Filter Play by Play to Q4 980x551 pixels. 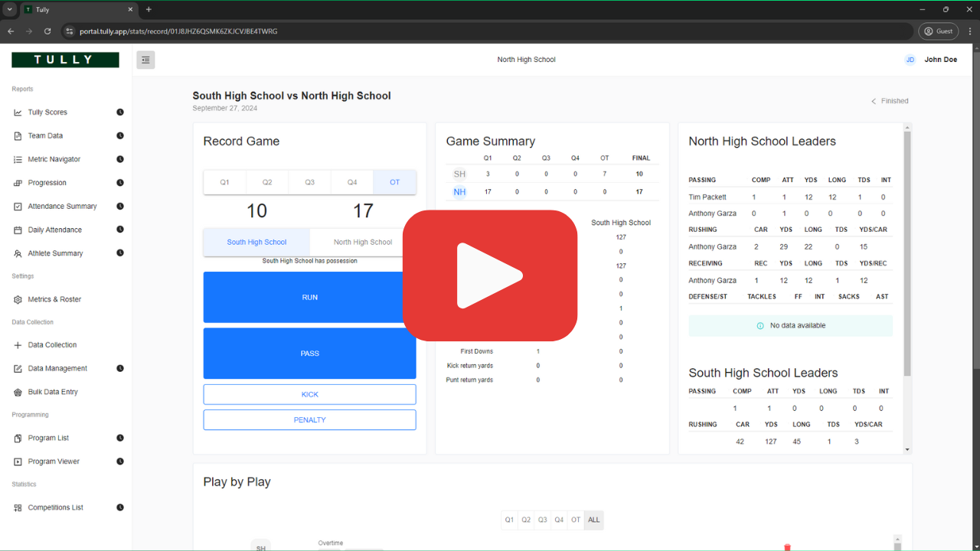[559, 520]
